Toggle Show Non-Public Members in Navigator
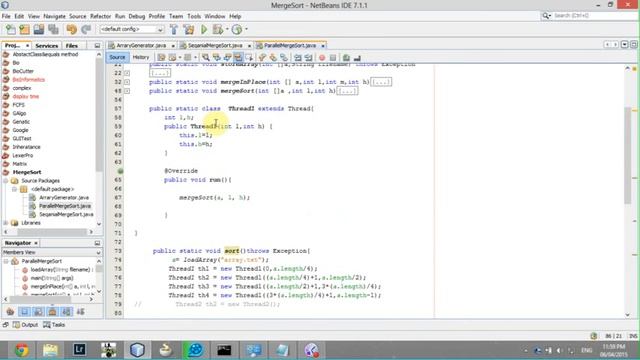The width and height of the screenshot is (640, 360). tap(52, 312)
